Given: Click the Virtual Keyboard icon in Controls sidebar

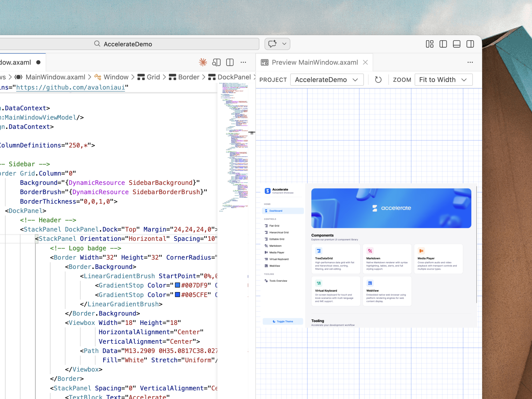Looking at the screenshot, I should pyautogui.click(x=266, y=259).
